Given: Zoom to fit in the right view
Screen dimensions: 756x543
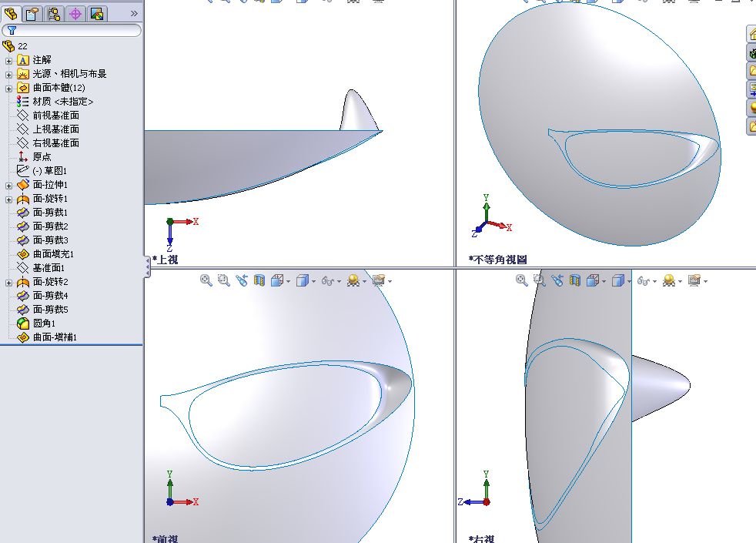Looking at the screenshot, I should pyautogui.click(x=521, y=280).
